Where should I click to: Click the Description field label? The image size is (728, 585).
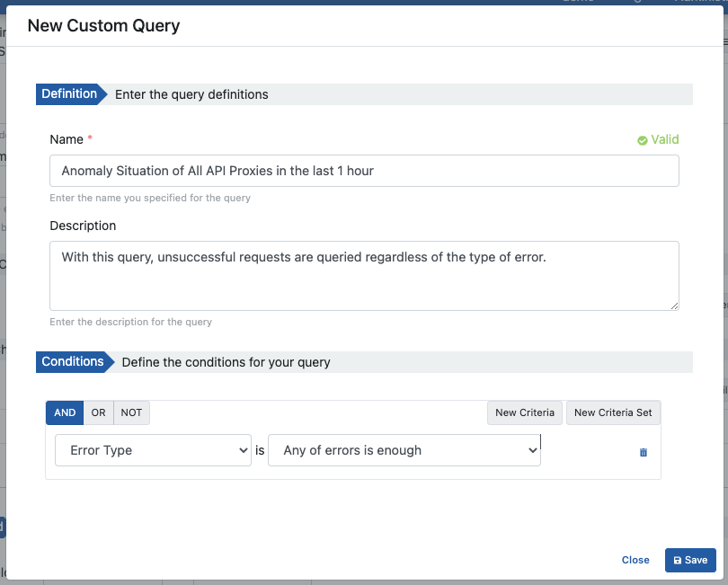click(83, 226)
